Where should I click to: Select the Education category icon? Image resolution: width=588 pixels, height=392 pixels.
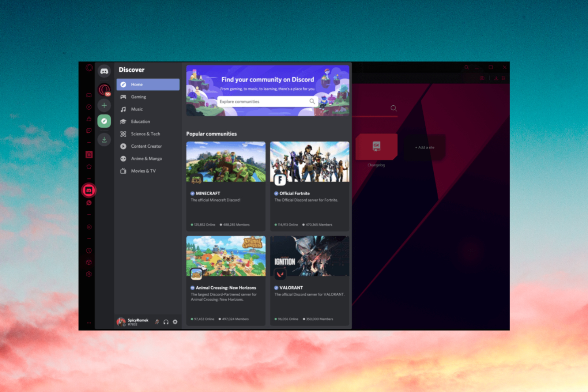coord(124,121)
